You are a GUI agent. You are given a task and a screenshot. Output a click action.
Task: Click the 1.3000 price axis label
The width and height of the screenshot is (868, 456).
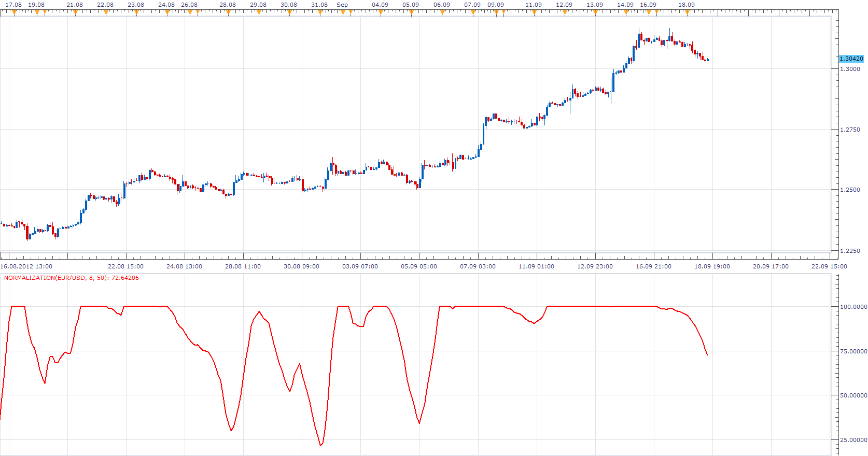(850, 69)
